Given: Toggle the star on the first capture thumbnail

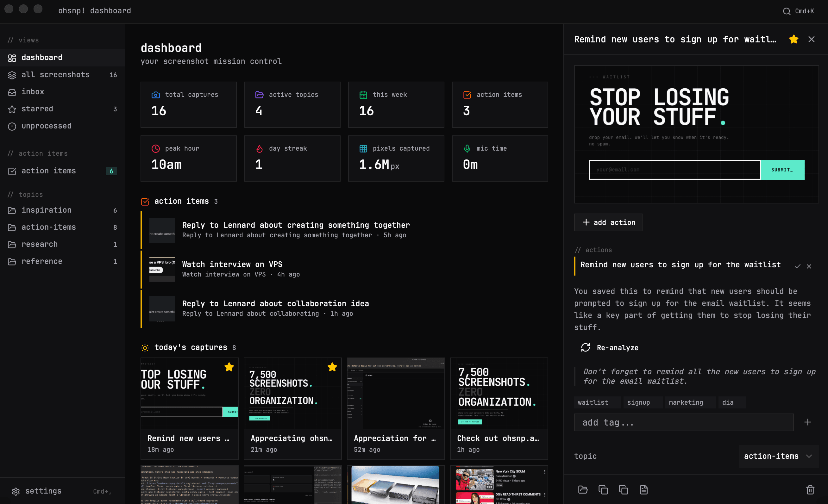Looking at the screenshot, I should (x=229, y=367).
